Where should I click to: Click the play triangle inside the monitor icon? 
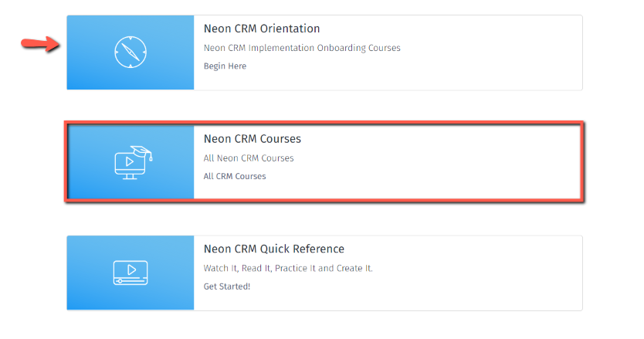point(130,161)
